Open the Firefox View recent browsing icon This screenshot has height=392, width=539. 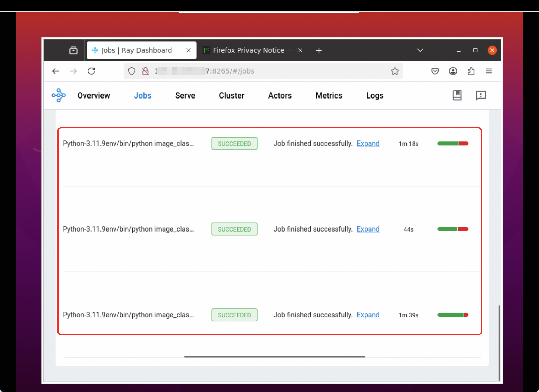[73, 50]
